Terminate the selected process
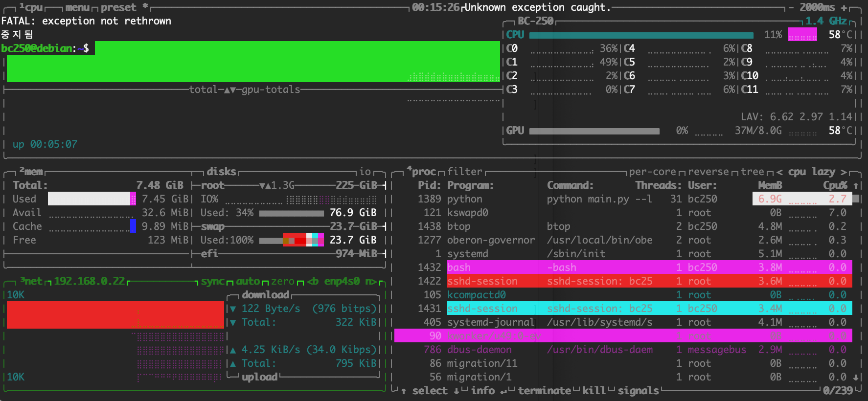This screenshot has height=401, width=868. (545, 391)
